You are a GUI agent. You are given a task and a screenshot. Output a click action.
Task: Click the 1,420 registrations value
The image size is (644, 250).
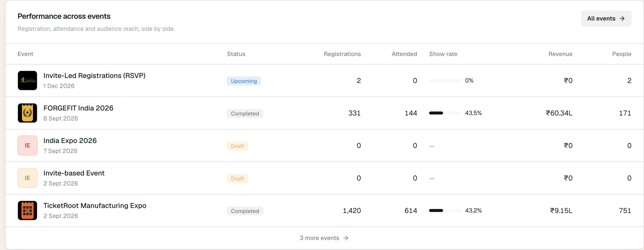point(351,210)
